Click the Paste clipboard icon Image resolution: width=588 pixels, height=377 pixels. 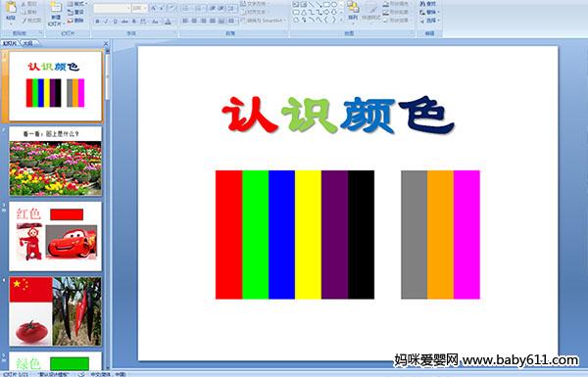(11, 8)
